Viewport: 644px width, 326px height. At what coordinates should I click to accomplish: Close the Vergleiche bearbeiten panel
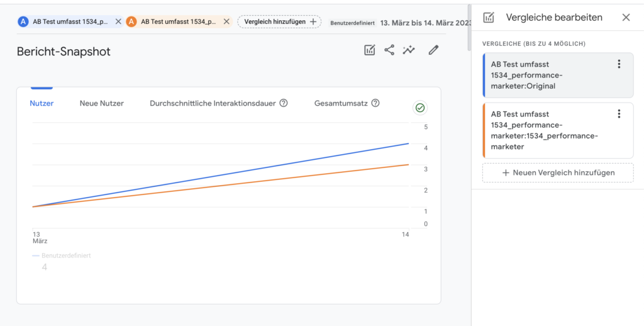[x=626, y=17]
